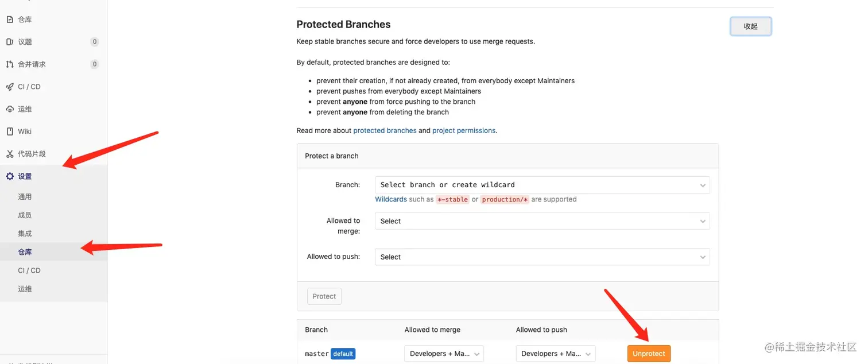Click the 仓库 repository sidebar icon
The height and width of the screenshot is (364, 868).
[10, 20]
